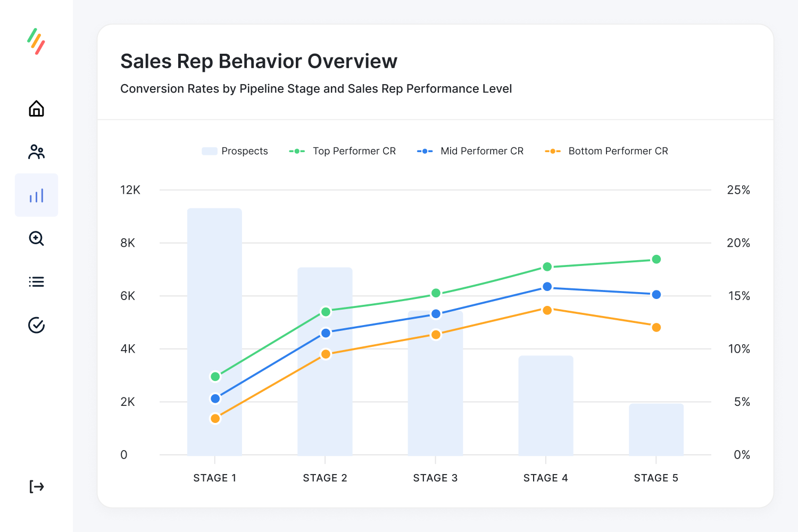
Task: Click the Sales Rep Behavior Overview title
Action: [259, 61]
